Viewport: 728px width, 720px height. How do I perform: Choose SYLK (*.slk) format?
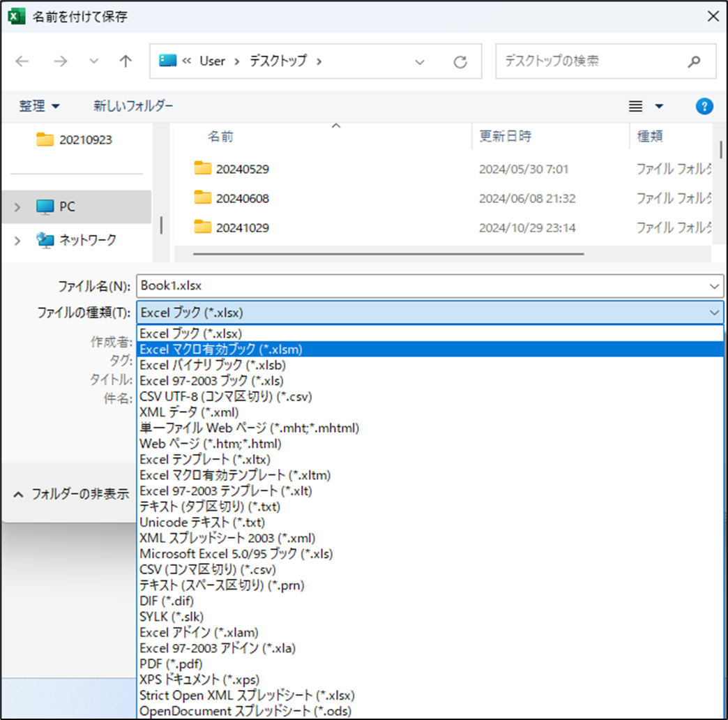click(430, 617)
